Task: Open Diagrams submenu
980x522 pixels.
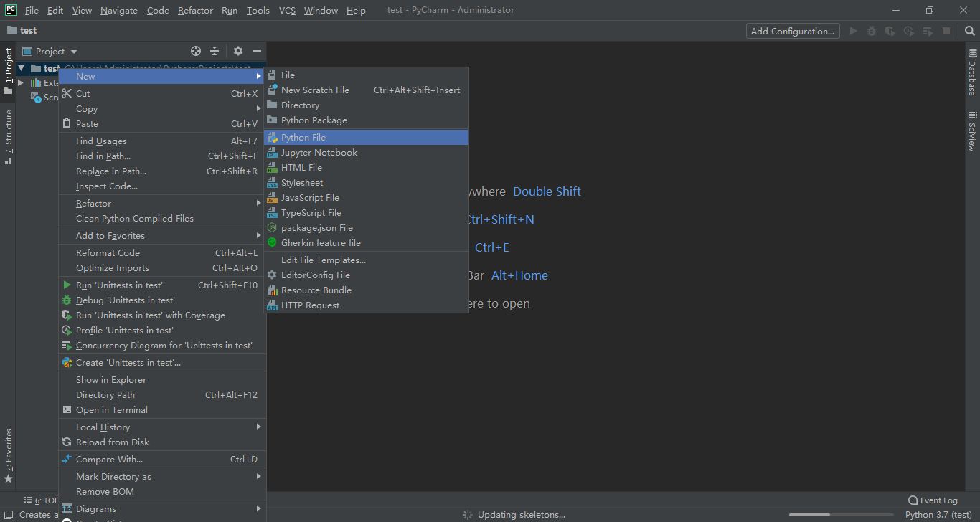Action: pyautogui.click(x=162, y=508)
